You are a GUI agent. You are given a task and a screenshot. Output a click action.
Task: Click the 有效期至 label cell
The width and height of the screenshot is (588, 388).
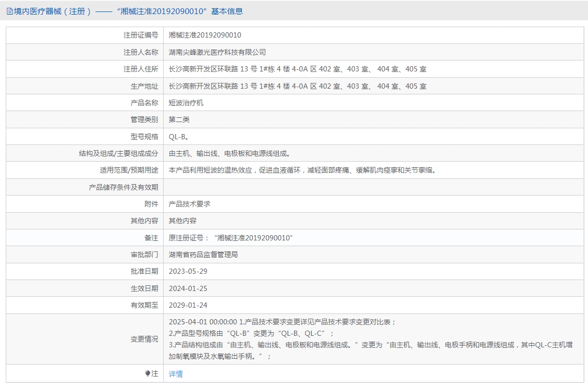coord(85,306)
